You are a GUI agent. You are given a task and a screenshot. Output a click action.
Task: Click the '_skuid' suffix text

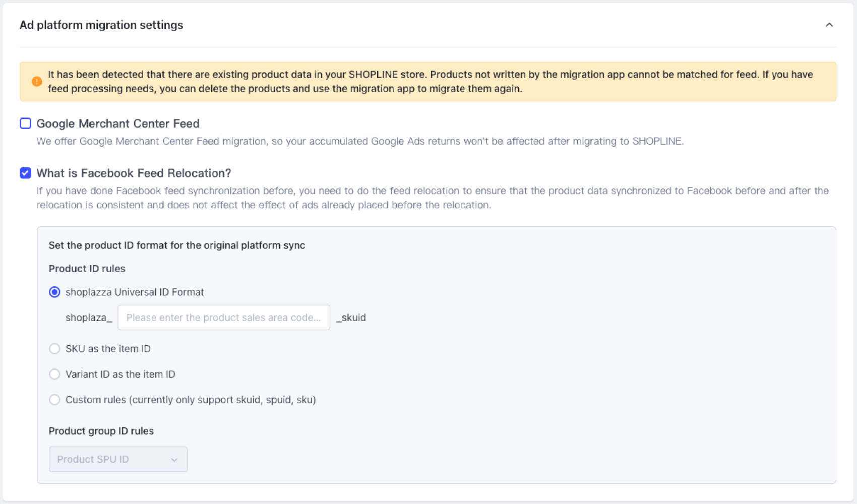(351, 318)
